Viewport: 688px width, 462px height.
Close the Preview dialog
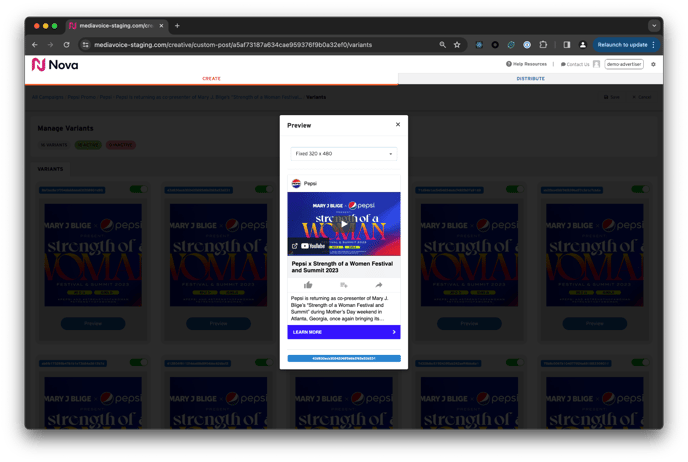(x=398, y=125)
